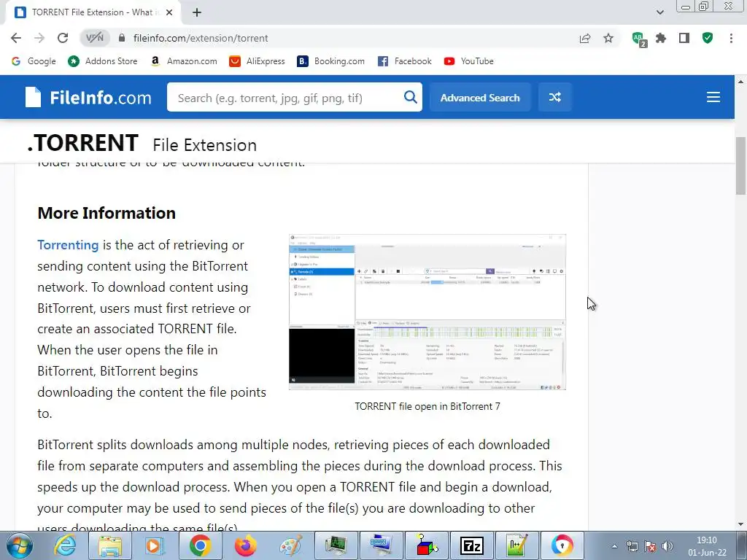This screenshot has width=747, height=560.
Task: Toggle the VPN badge in address bar
Action: [94, 38]
